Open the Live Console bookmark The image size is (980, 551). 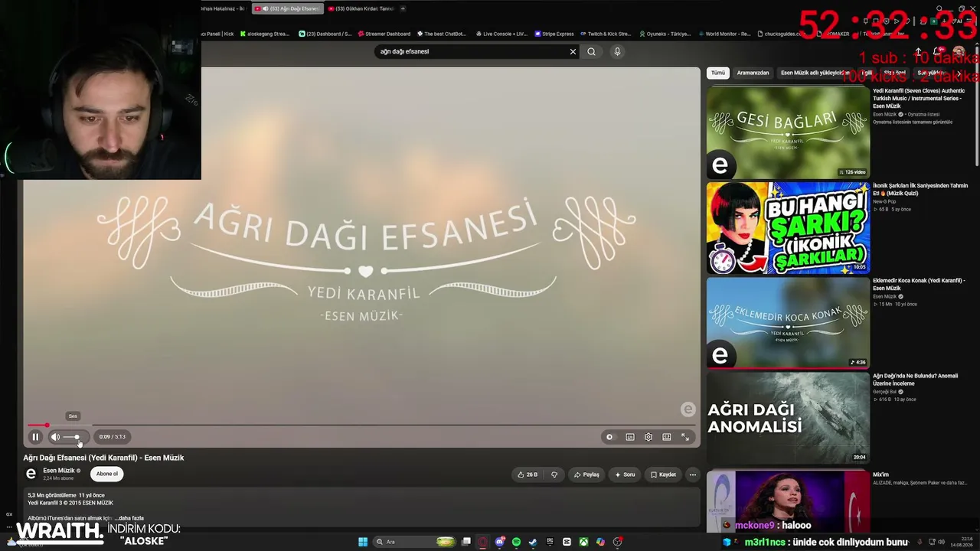click(501, 34)
